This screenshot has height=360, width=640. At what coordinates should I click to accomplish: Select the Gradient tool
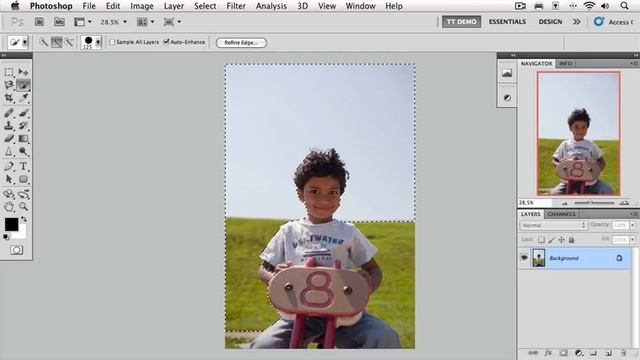click(x=23, y=139)
